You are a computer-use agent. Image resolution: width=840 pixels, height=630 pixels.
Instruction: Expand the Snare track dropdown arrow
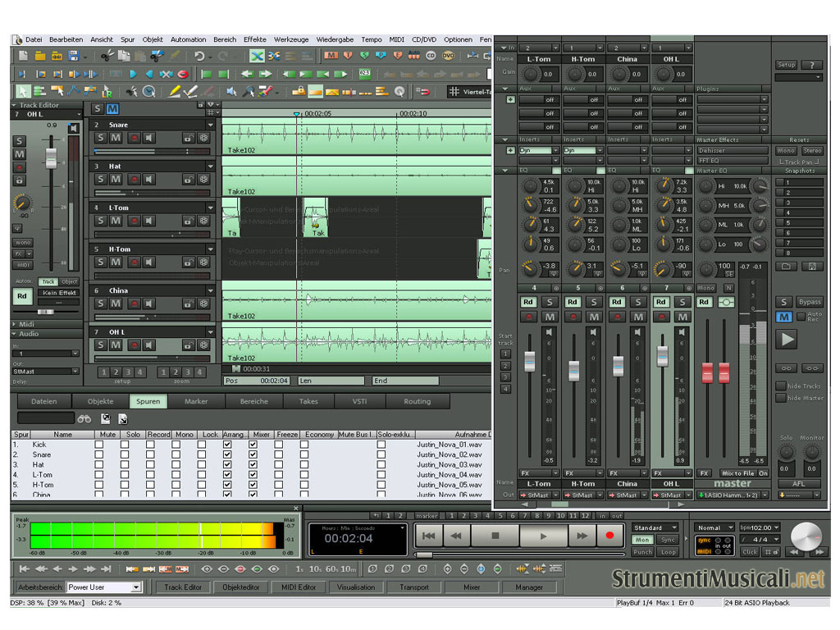210,125
